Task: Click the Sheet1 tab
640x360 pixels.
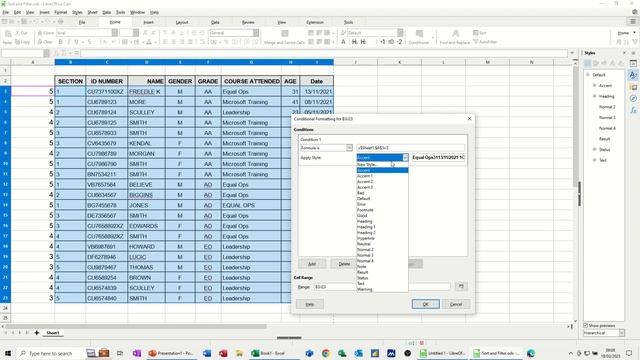Action: (x=53, y=333)
